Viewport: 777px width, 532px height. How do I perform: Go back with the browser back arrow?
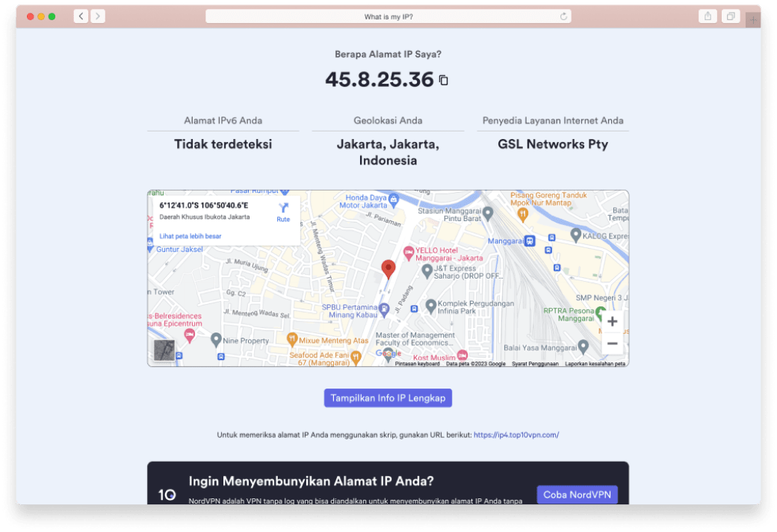tap(81, 16)
